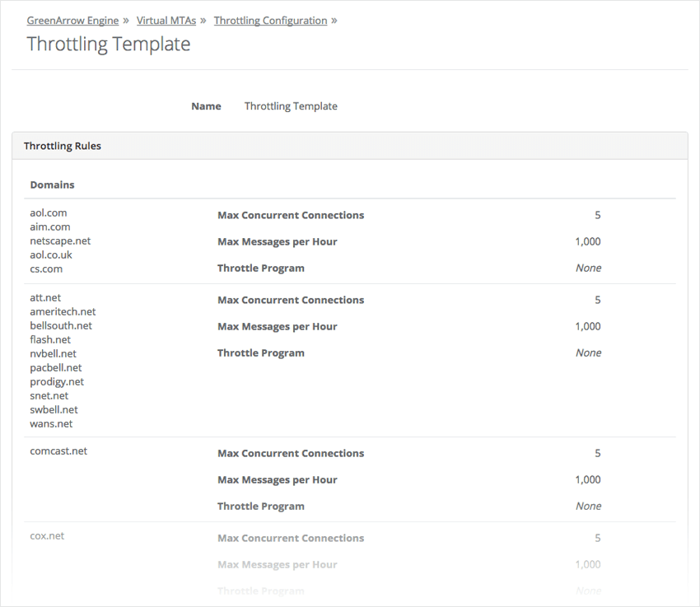This screenshot has height=607, width=700.
Task: Select the cs.com domain entry
Action: pyautogui.click(x=46, y=268)
